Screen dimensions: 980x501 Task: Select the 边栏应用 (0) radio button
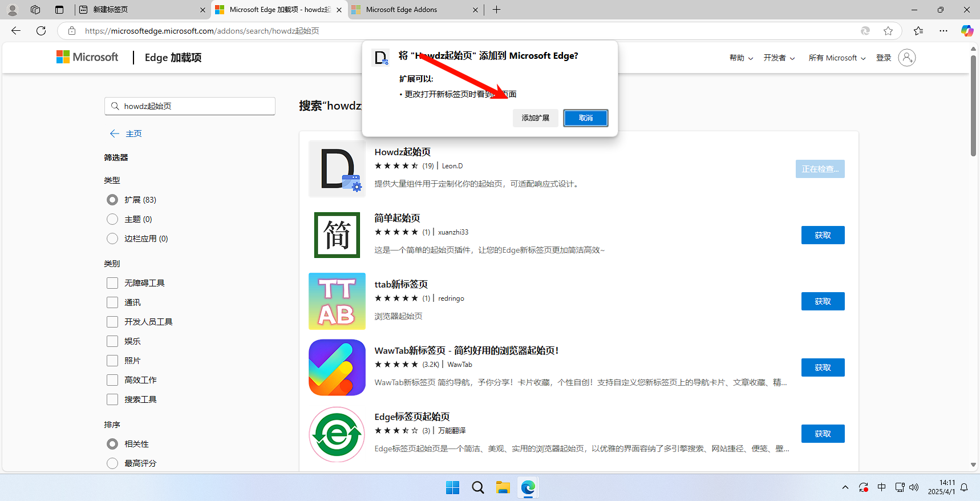tap(112, 239)
